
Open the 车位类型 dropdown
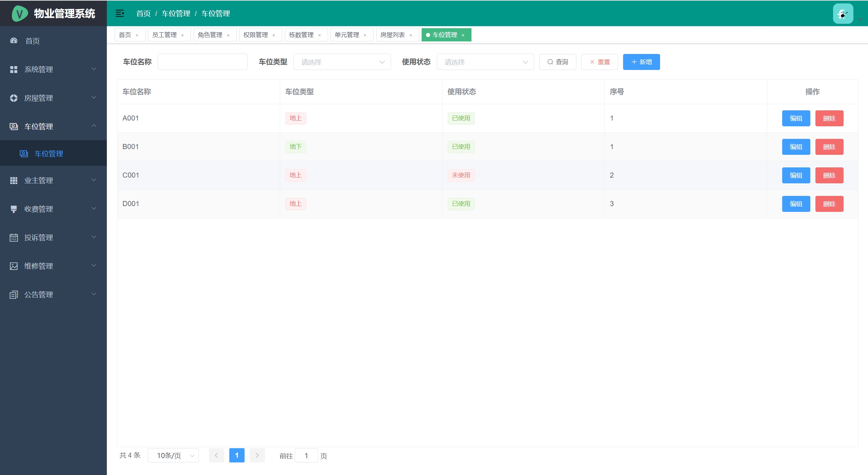click(342, 62)
